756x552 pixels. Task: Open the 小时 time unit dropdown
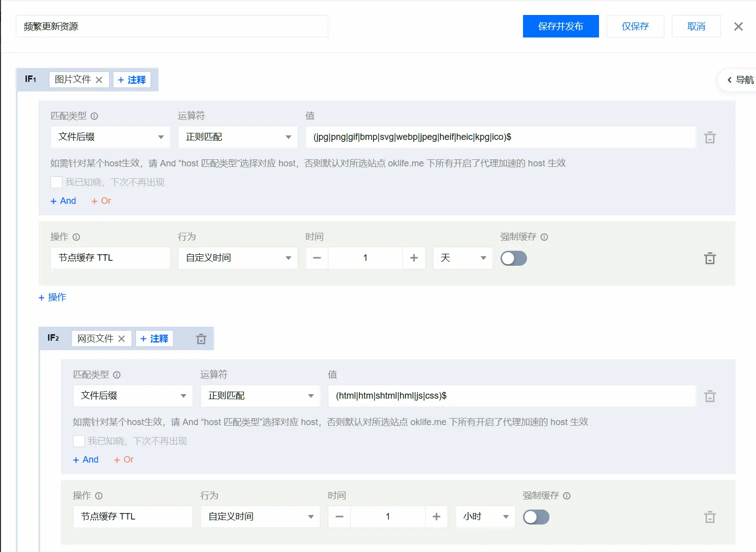click(x=485, y=517)
